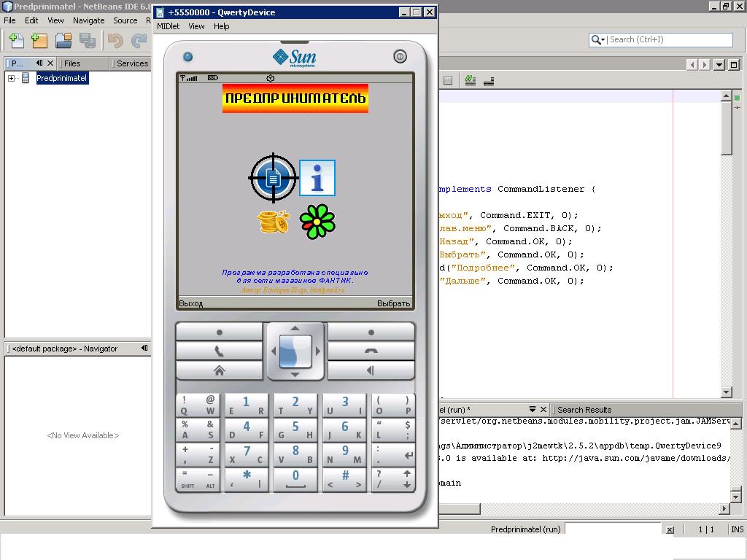Click the right soft key with a dot
The height and width of the screenshot is (560, 747).
tap(371, 332)
